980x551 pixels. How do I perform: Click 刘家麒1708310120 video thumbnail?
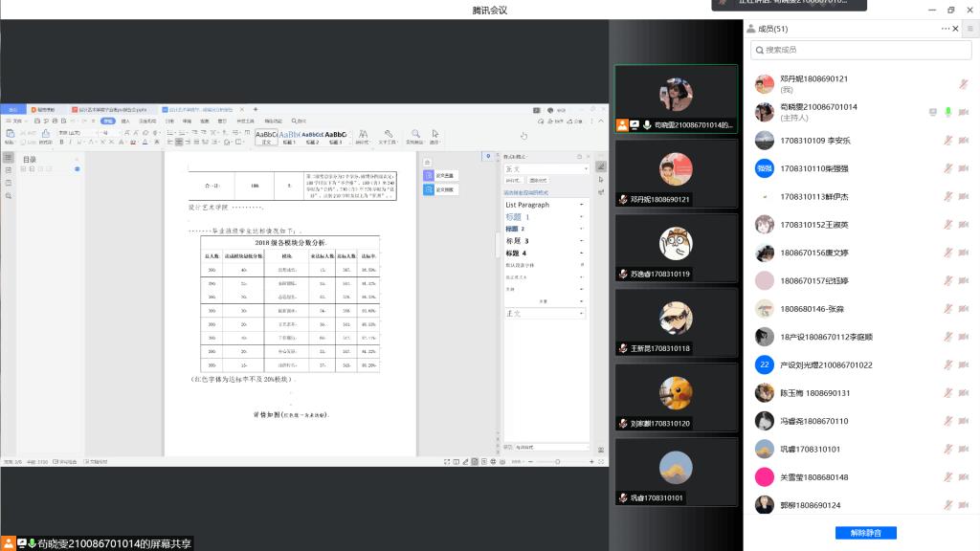[676, 397]
